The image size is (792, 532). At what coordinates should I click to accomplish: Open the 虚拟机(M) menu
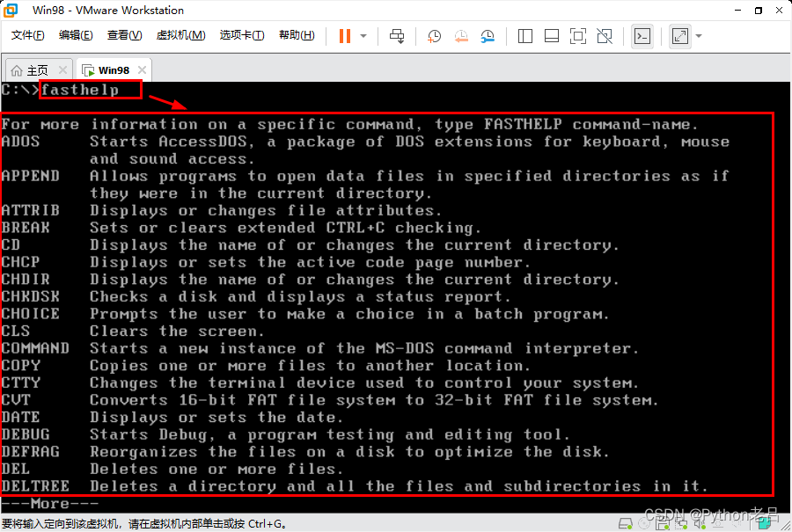[180, 35]
